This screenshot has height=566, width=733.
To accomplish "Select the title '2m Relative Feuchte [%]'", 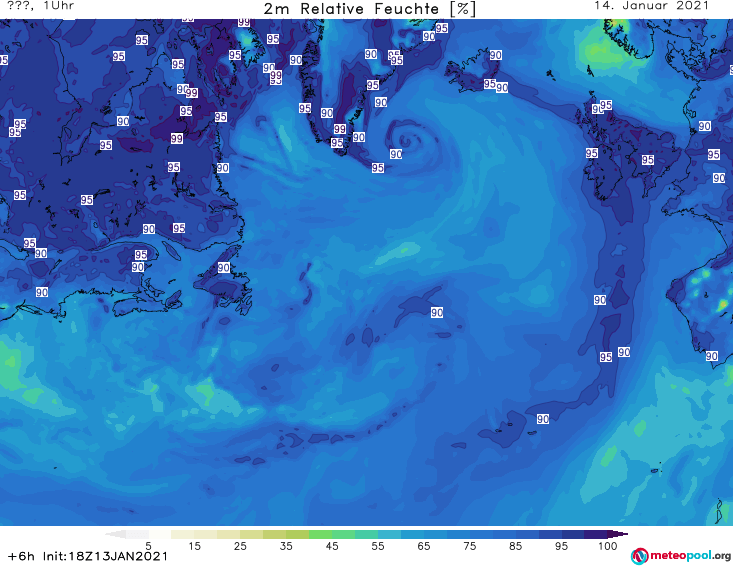I will point(369,9).
